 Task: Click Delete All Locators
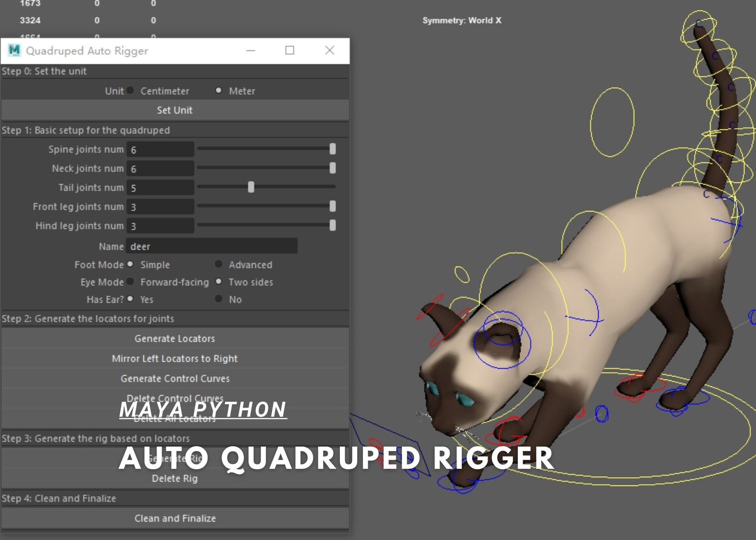coord(175,419)
